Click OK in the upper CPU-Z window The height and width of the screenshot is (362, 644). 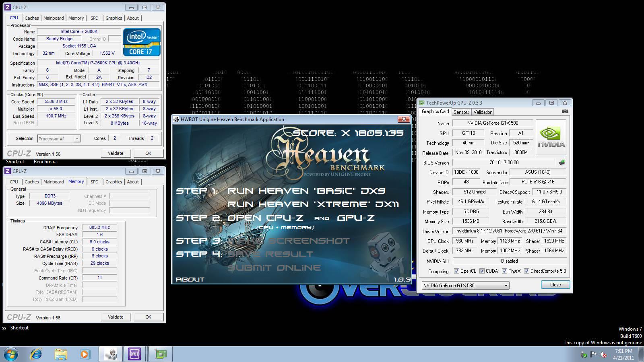point(148,153)
